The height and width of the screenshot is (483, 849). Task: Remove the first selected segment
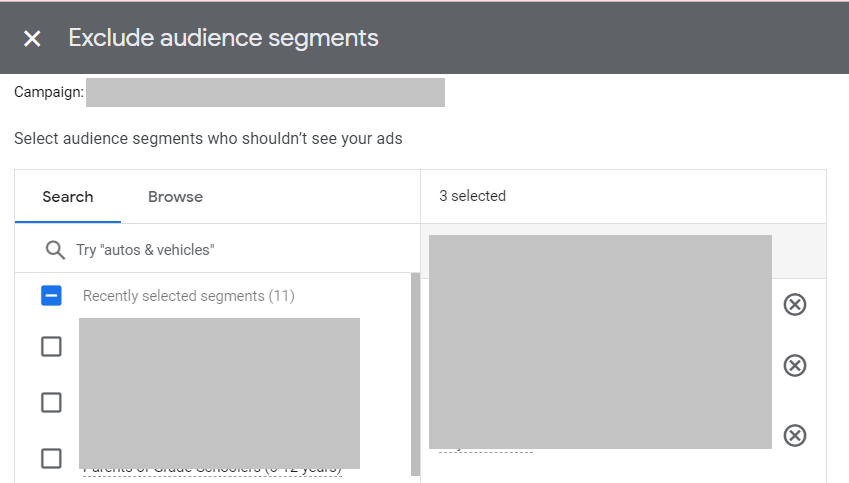pos(794,304)
